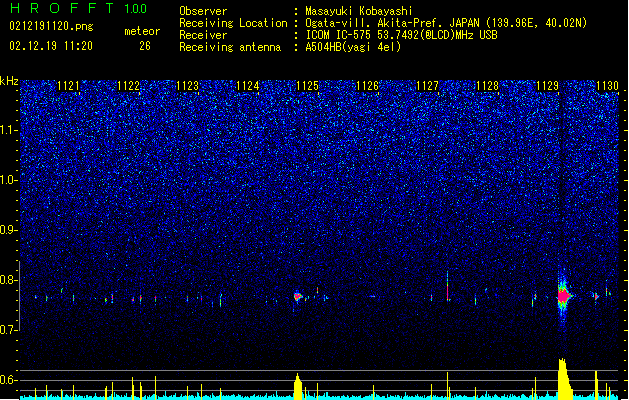Click the 1128 time marker

[x=487, y=86]
